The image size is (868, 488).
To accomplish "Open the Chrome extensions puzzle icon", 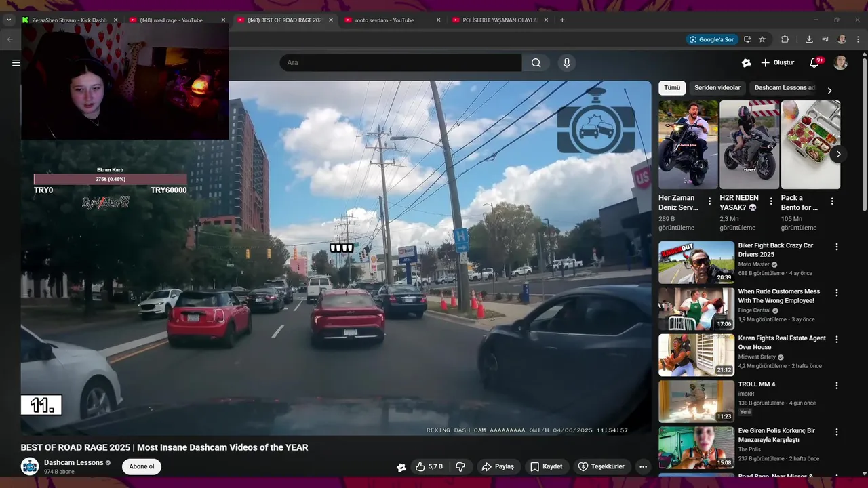I will [x=785, y=39].
